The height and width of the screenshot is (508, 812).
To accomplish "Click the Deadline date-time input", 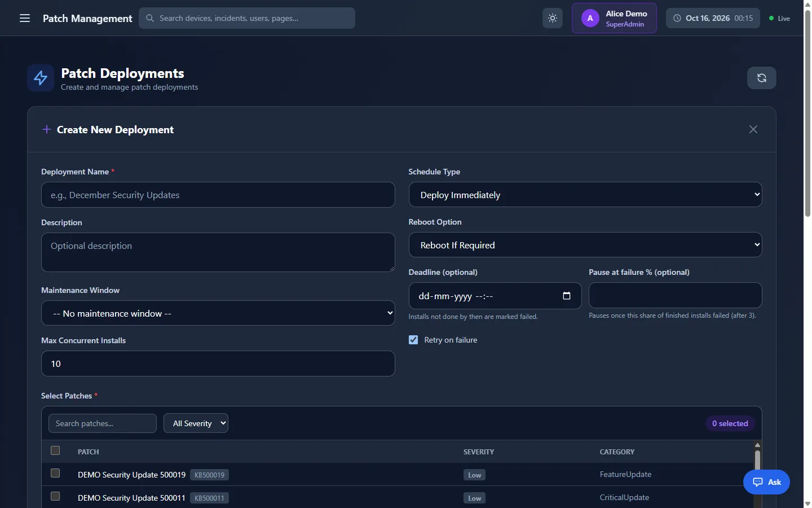I will (495, 296).
